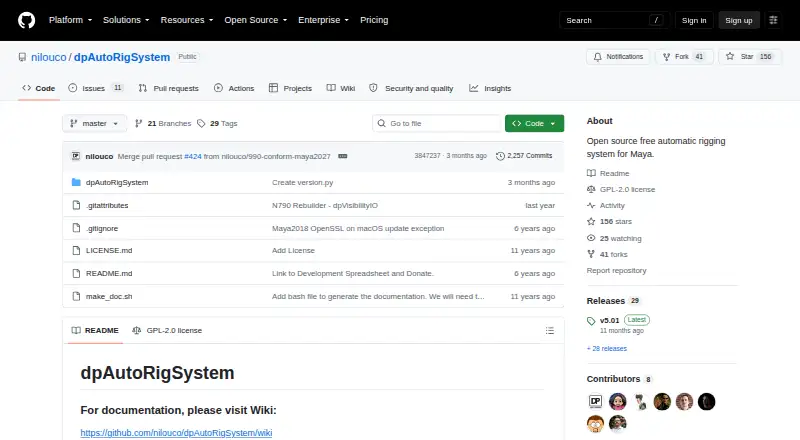Image resolution: width=800 pixels, height=440 pixels.
Task: Select the README tab in file viewer
Action: (x=95, y=331)
